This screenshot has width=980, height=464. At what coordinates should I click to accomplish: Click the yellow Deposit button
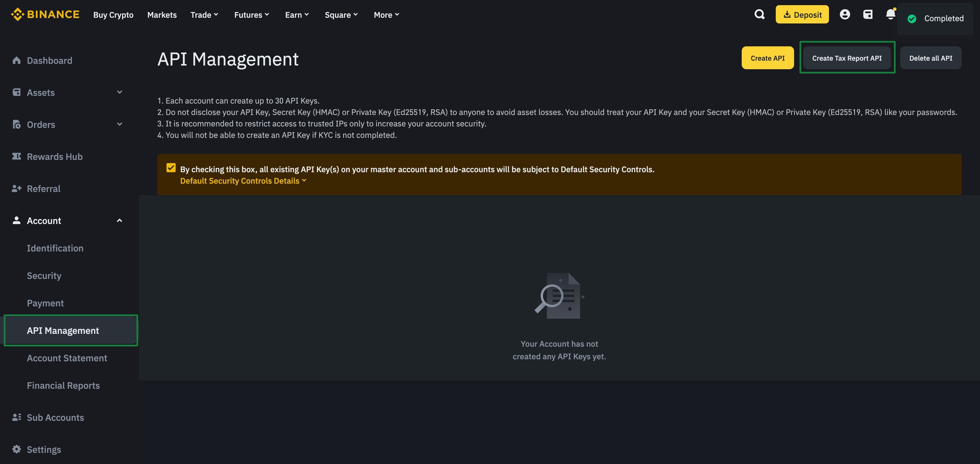click(x=802, y=15)
